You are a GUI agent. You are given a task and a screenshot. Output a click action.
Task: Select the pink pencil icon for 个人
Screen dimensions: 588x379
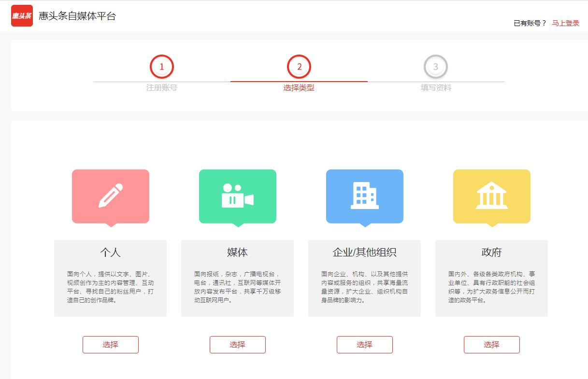pyautogui.click(x=110, y=196)
